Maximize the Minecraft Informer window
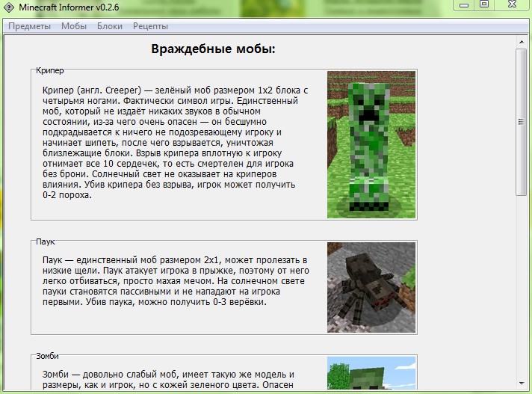Image resolution: width=532 pixels, height=394 pixels. (x=484, y=4)
